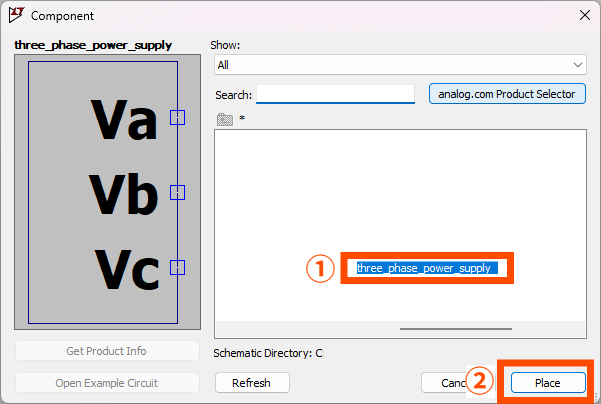The image size is (601, 404).
Task: Open the analog.com Product Selector
Action: 506,94
